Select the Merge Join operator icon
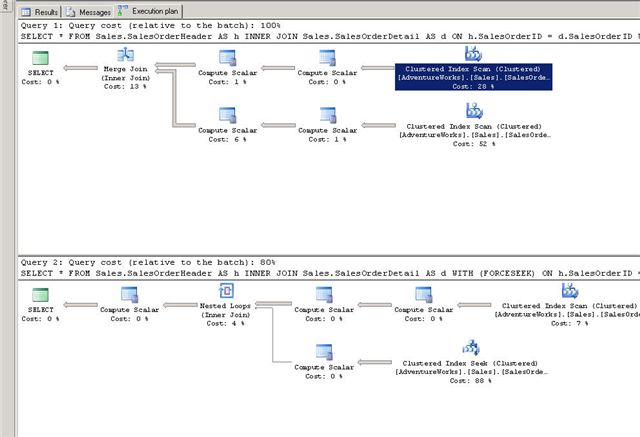This screenshot has height=437, width=640. click(127, 55)
